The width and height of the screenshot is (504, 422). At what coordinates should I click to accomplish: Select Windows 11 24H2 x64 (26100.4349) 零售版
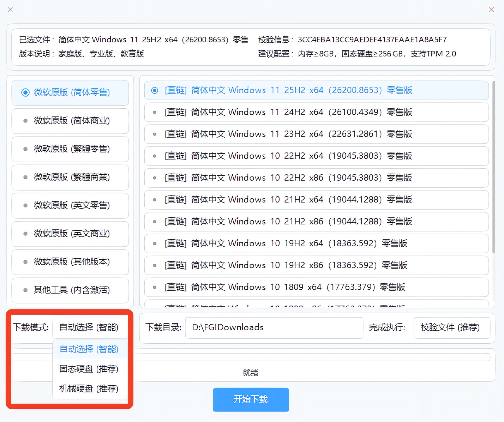click(x=317, y=112)
